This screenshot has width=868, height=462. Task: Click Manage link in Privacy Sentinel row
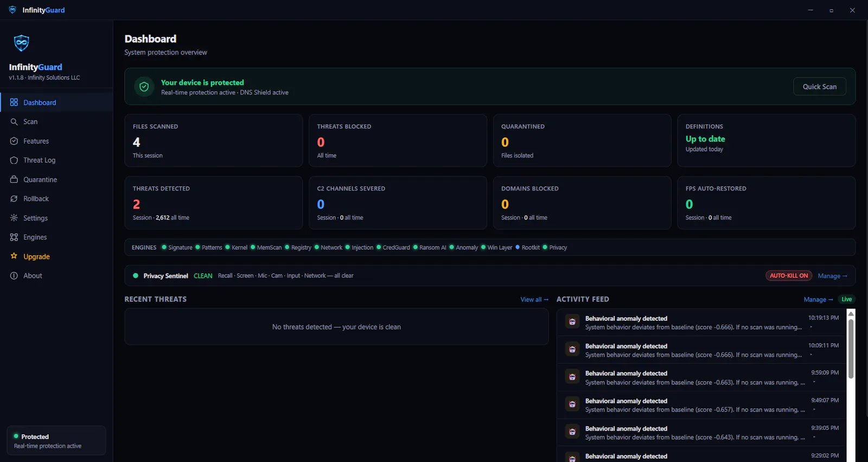pyautogui.click(x=833, y=276)
